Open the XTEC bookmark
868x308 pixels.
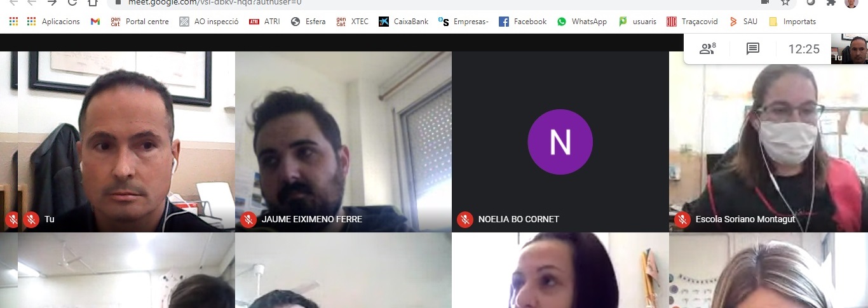352,22
